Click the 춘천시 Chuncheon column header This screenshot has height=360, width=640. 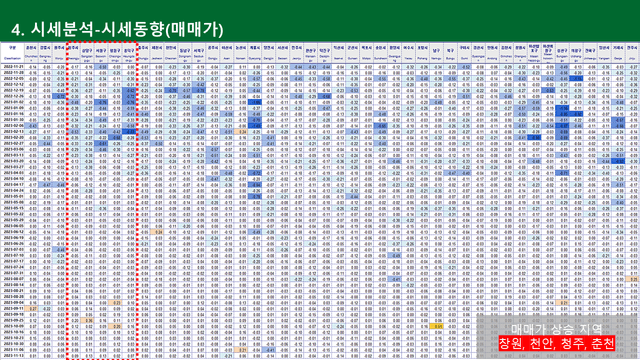pos(31,53)
